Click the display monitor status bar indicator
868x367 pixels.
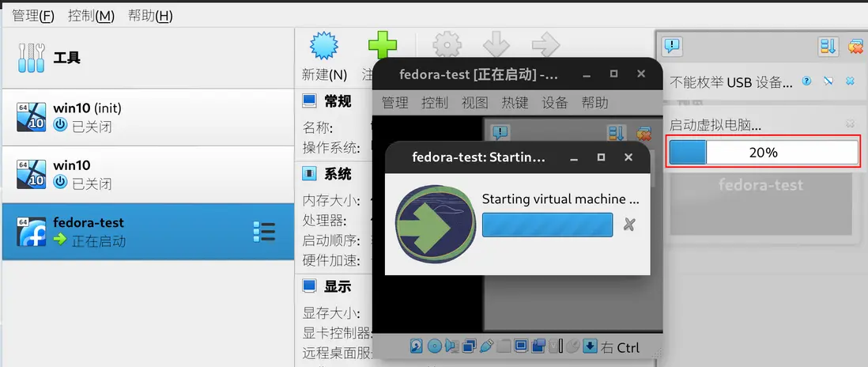point(521,346)
